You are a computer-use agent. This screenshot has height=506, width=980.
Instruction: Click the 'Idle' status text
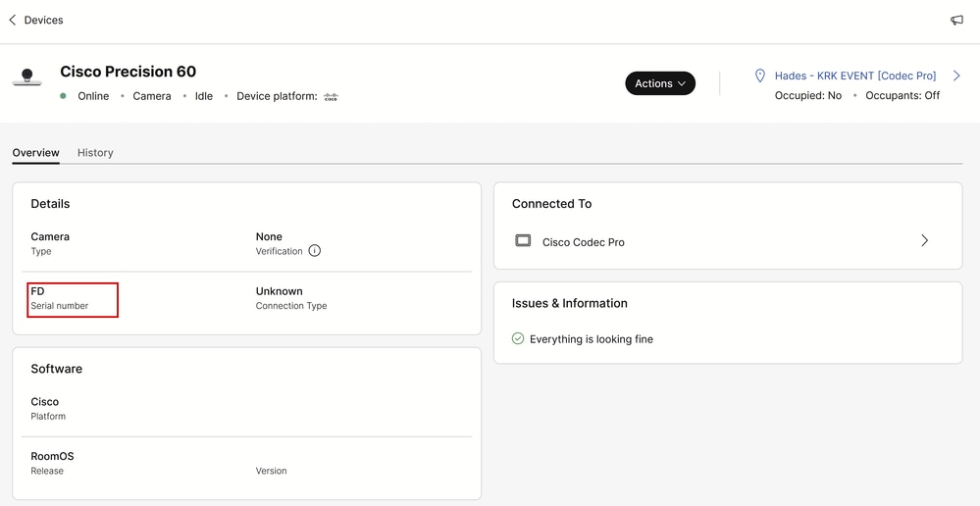coord(204,96)
